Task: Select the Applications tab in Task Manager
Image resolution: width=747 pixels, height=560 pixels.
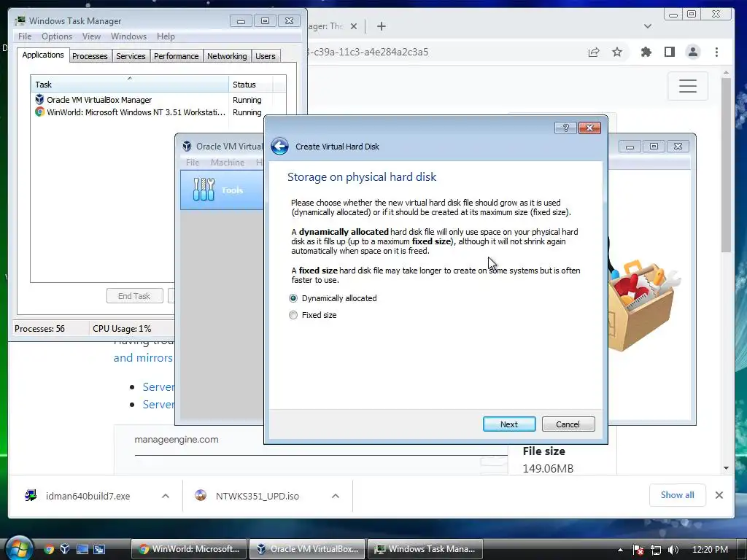Action: (x=43, y=55)
